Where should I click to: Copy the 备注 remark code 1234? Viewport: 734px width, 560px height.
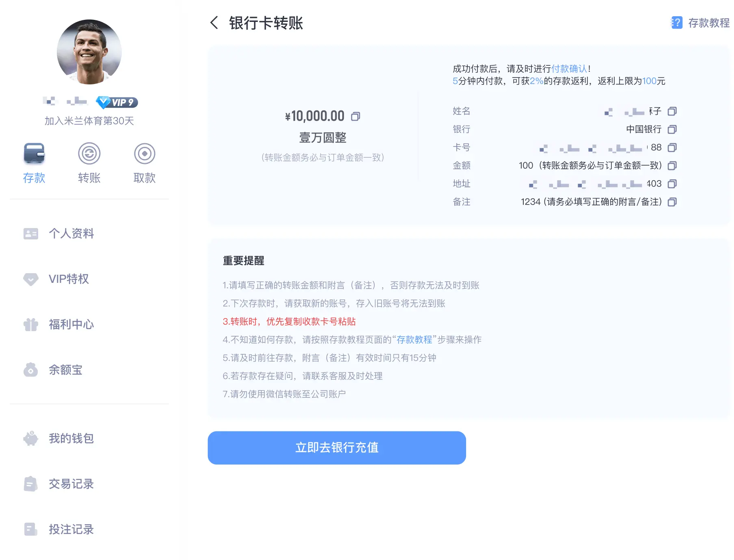click(x=672, y=202)
